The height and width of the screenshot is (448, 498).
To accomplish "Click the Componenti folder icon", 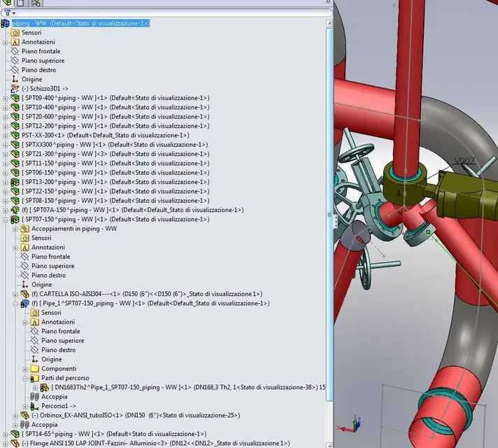I will pyautogui.click(x=34, y=368).
